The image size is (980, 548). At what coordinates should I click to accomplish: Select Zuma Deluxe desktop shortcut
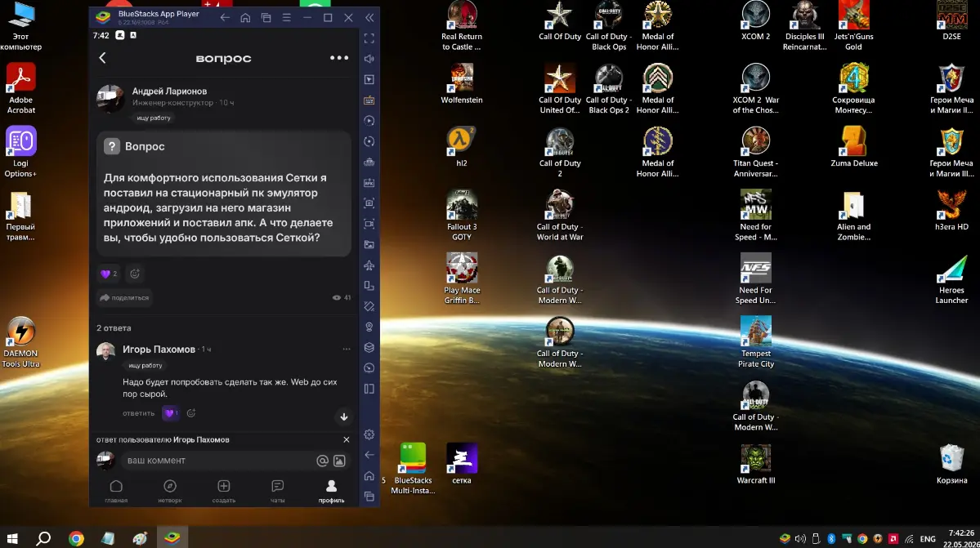click(854, 147)
